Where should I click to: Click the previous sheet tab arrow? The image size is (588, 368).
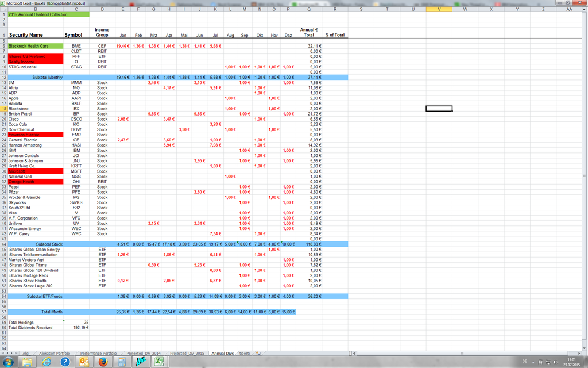[7, 354]
